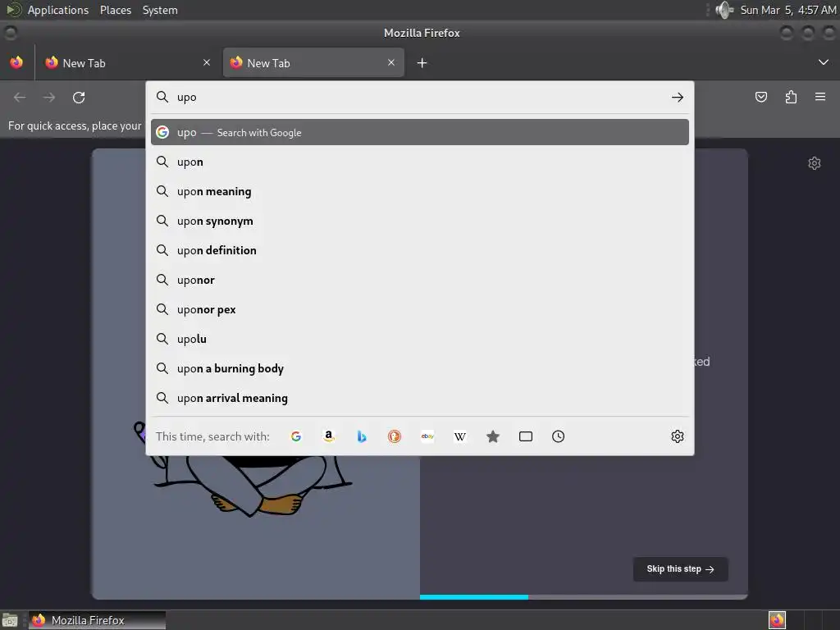Viewport: 840px width, 630px height.
Task: Click the Go arrow in address bar
Action: pos(677,98)
